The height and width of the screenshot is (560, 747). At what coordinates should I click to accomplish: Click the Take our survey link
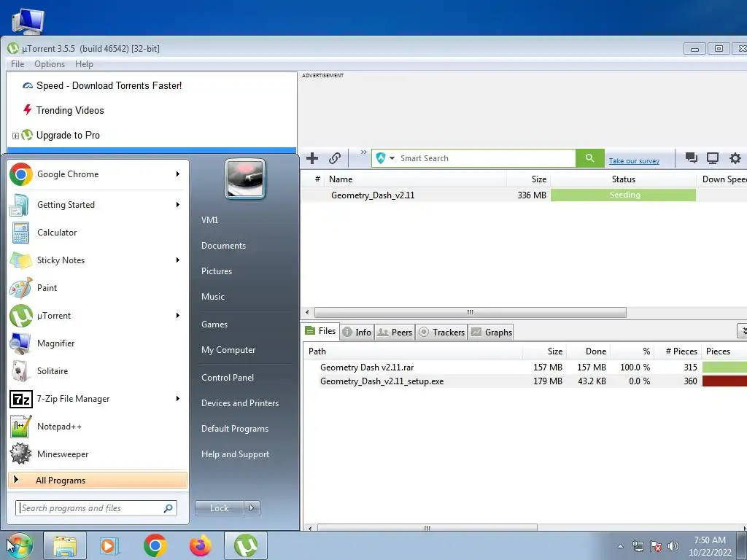(x=634, y=161)
